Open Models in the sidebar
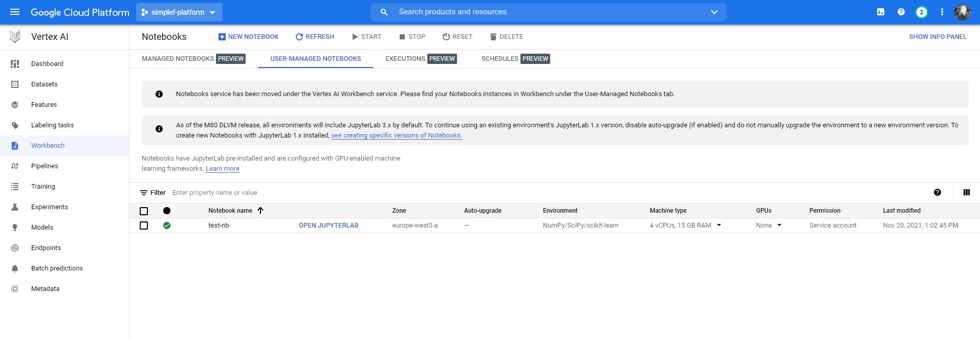 click(42, 227)
